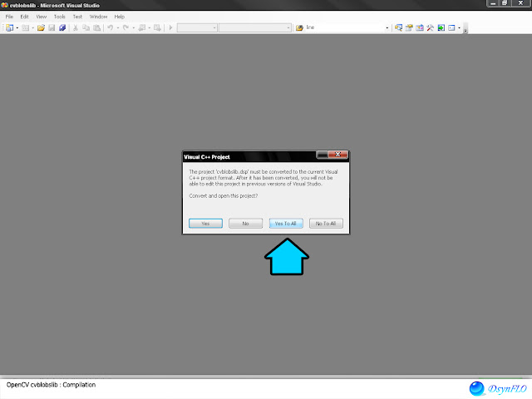Expand the Find combo box dropdown arrow

point(387,27)
